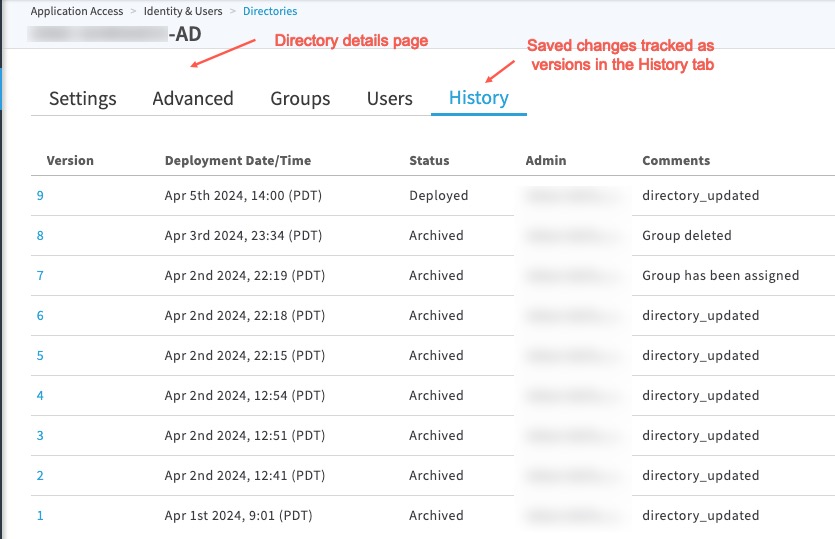Click version 6 link
Viewport: 835px width, 539px height.
click(x=40, y=316)
